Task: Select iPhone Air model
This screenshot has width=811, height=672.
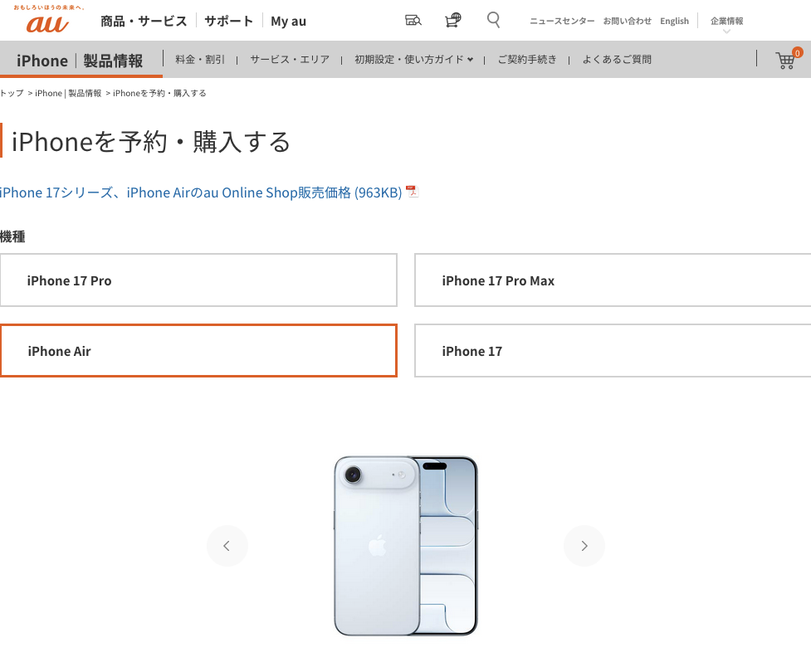Action: pyautogui.click(x=198, y=350)
